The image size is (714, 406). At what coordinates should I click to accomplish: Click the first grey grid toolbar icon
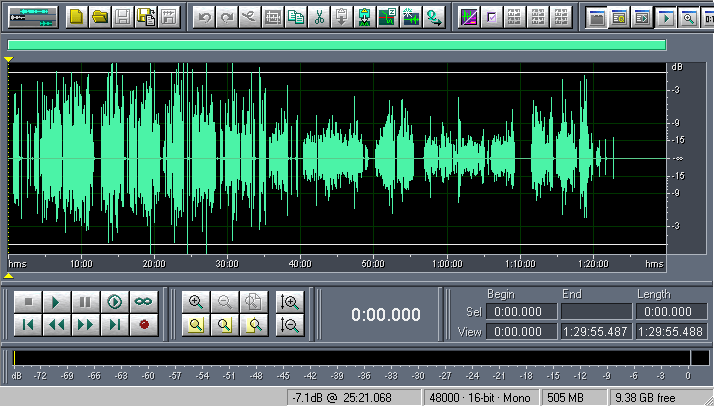[x=515, y=17]
